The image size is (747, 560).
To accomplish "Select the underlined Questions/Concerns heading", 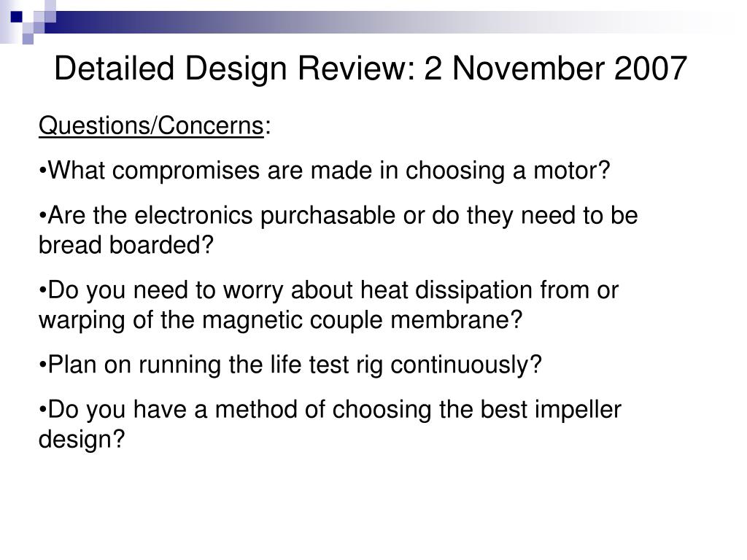I will [151, 127].
